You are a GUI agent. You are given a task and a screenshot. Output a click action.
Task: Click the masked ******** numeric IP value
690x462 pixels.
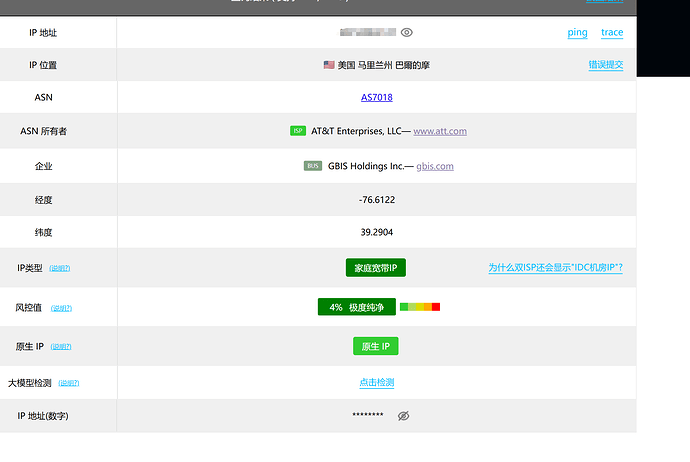pyautogui.click(x=368, y=414)
